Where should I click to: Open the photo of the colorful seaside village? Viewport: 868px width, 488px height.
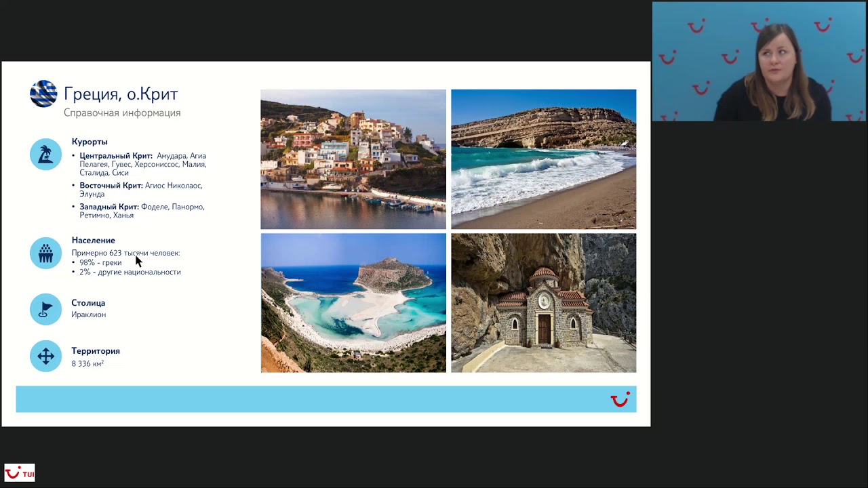pyautogui.click(x=353, y=159)
